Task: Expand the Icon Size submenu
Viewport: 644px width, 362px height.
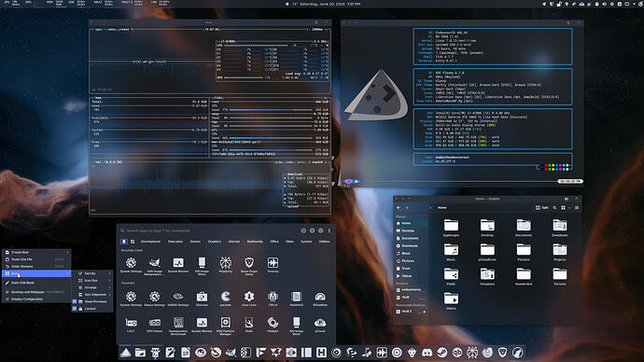Action: pos(92,280)
